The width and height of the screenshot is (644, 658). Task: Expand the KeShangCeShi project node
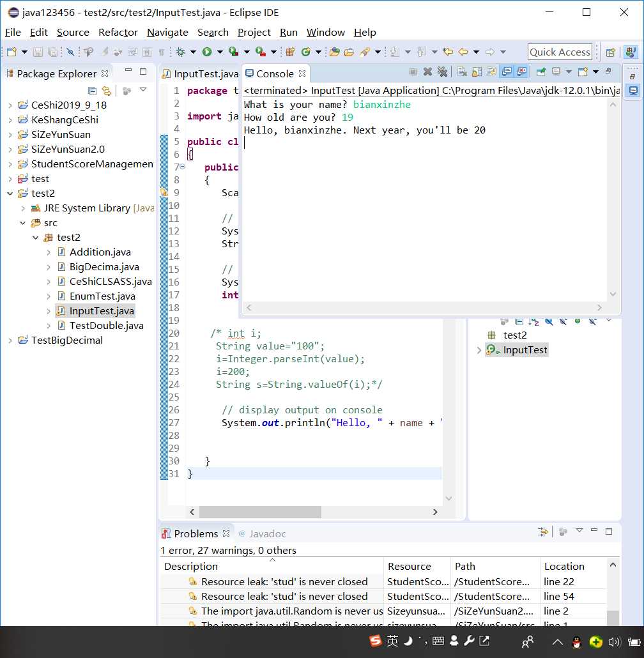click(x=10, y=120)
